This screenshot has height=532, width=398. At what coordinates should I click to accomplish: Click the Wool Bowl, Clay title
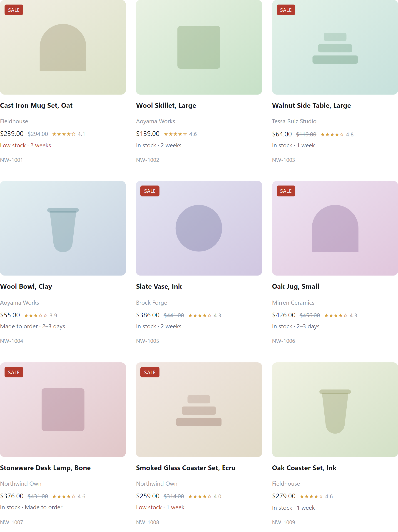click(26, 287)
